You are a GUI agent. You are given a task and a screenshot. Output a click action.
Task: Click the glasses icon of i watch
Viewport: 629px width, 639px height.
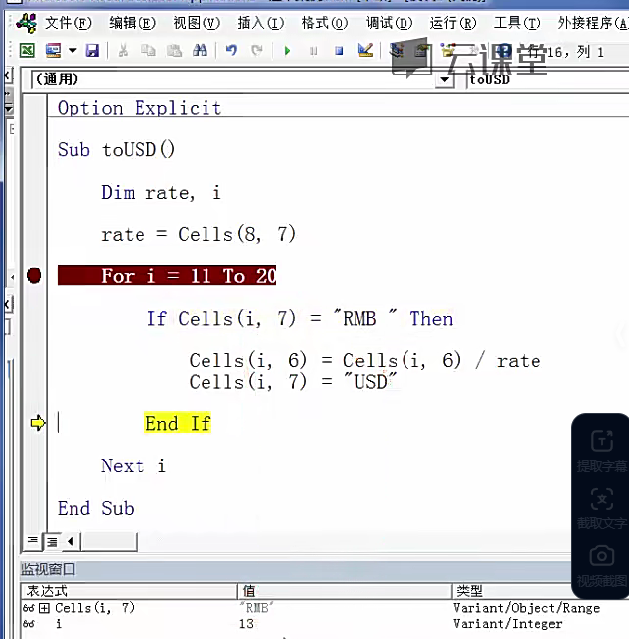[29, 624]
